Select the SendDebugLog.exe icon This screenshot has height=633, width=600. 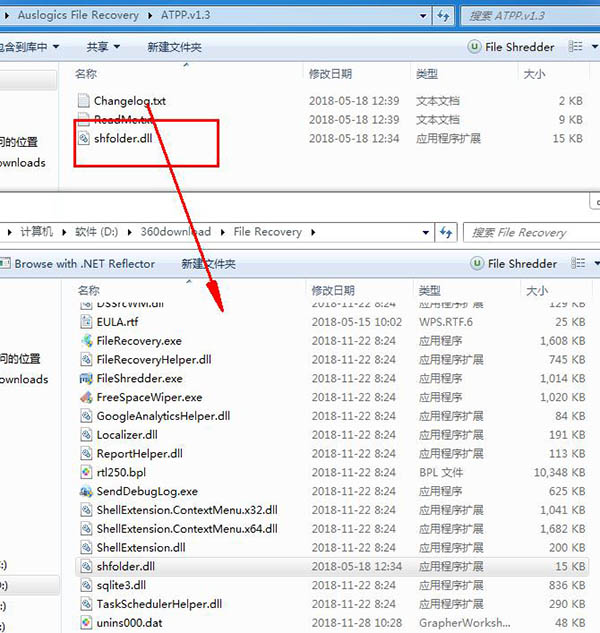point(86,492)
